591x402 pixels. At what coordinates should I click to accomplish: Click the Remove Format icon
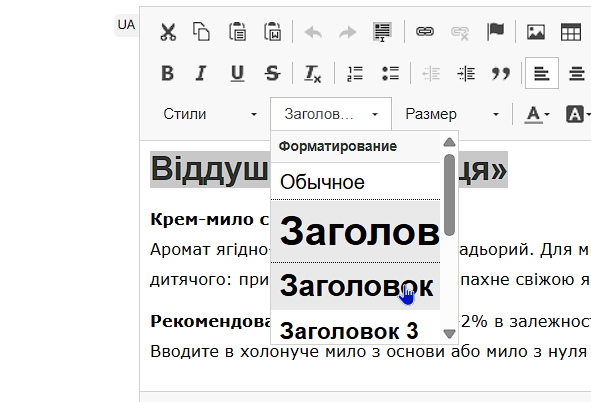point(312,73)
